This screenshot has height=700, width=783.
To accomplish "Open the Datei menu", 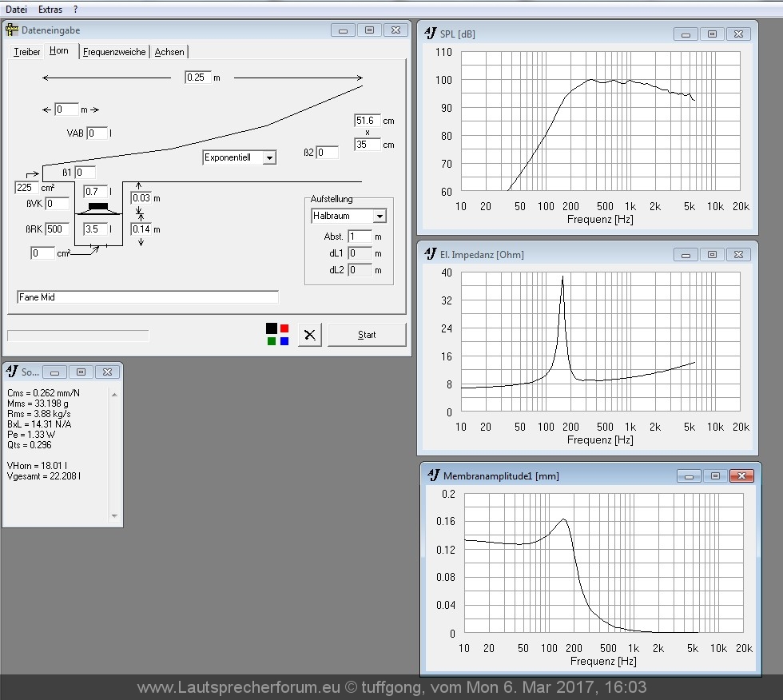I will 16,10.
